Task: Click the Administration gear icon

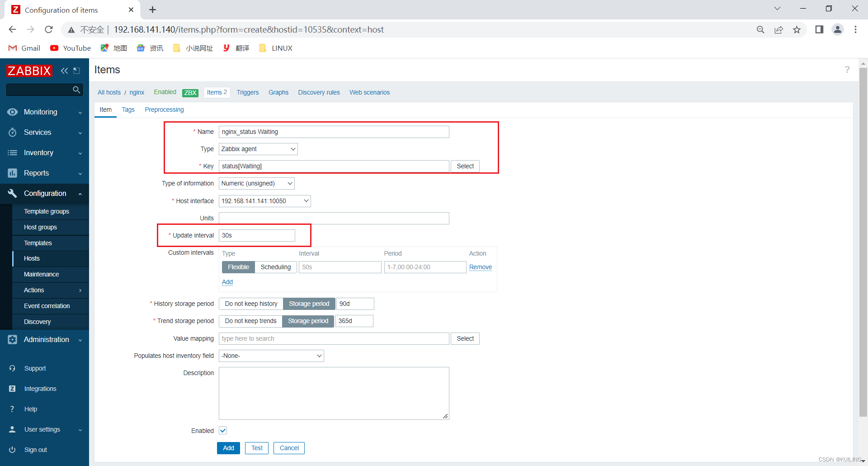Action: [12, 339]
